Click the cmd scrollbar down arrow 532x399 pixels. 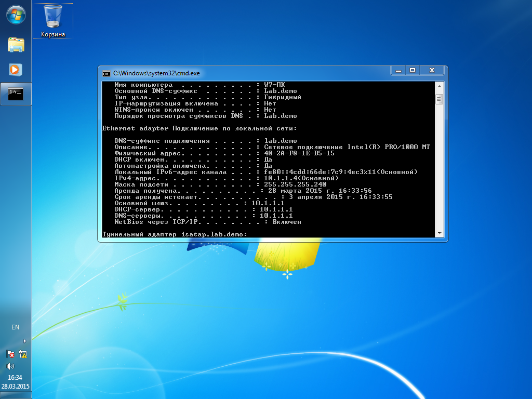pyautogui.click(x=440, y=233)
